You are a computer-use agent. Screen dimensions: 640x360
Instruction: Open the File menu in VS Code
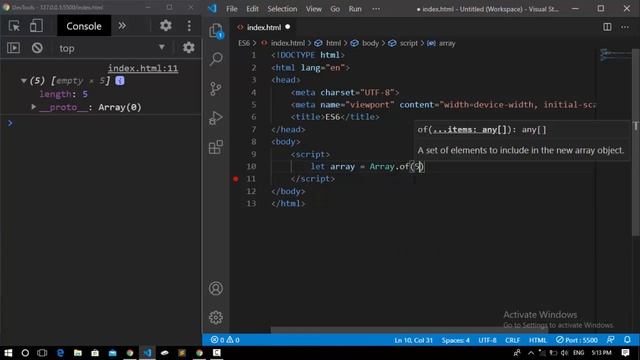pyautogui.click(x=231, y=9)
